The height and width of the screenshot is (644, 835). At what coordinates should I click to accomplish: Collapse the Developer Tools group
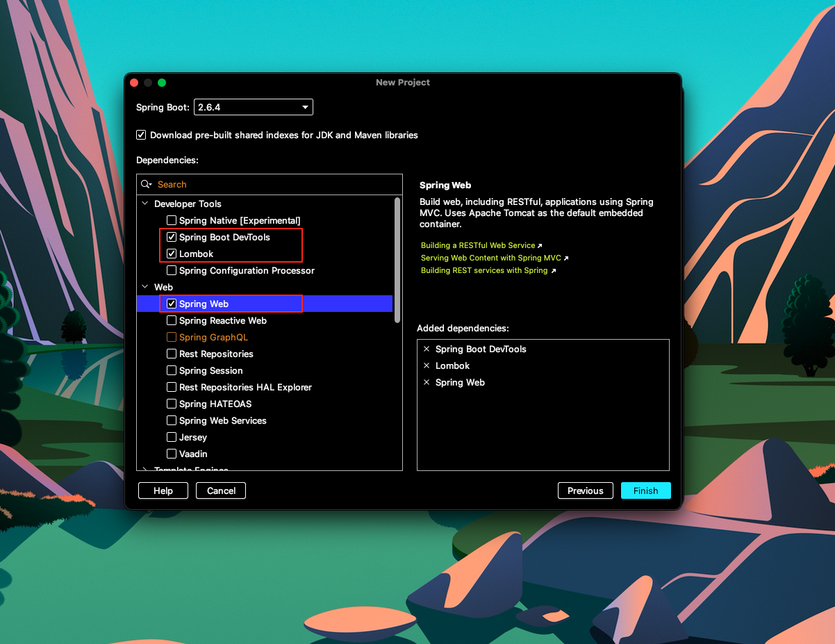[145, 204]
